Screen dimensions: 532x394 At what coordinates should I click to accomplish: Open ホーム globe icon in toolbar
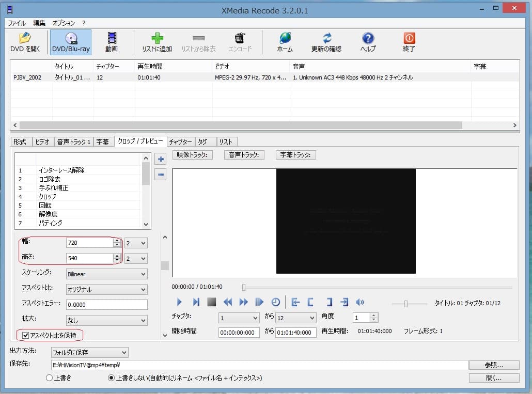285,42
